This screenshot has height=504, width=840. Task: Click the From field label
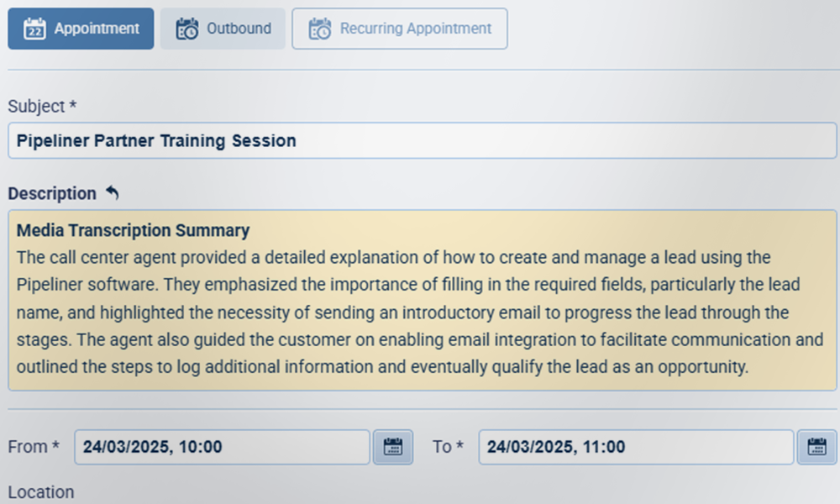click(33, 447)
